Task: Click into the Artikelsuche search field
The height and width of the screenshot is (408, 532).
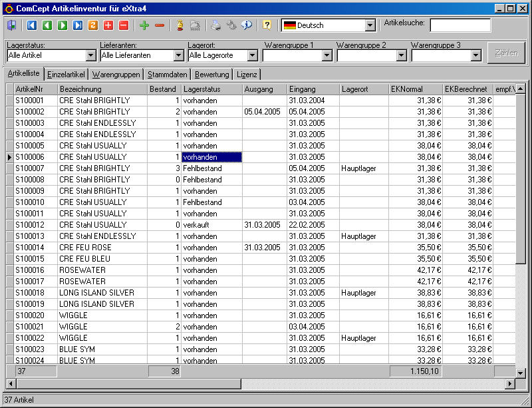Action: pyautogui.click(x=460, y=25)
